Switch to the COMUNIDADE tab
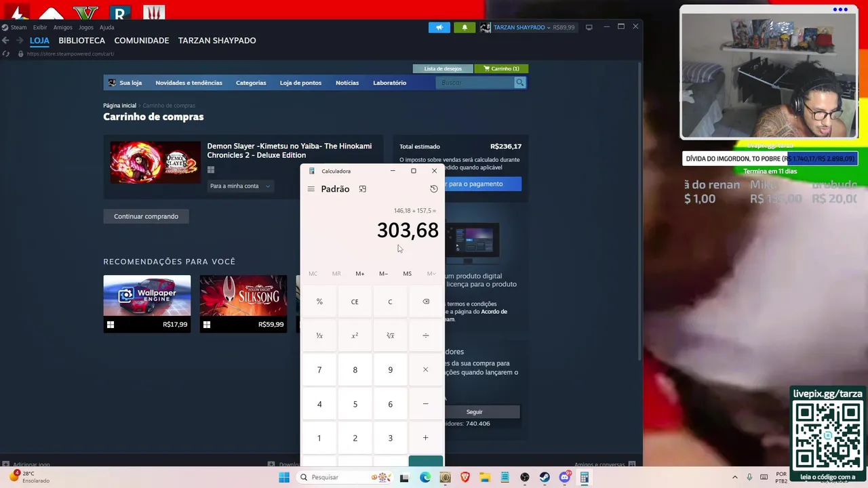Image resolution: width=868 pixels, height=488 pixels. coord(142,41)
